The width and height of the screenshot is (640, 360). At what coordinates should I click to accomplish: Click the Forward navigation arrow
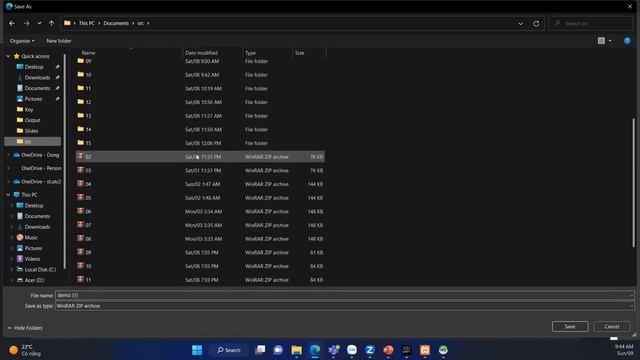pos(27,24)
